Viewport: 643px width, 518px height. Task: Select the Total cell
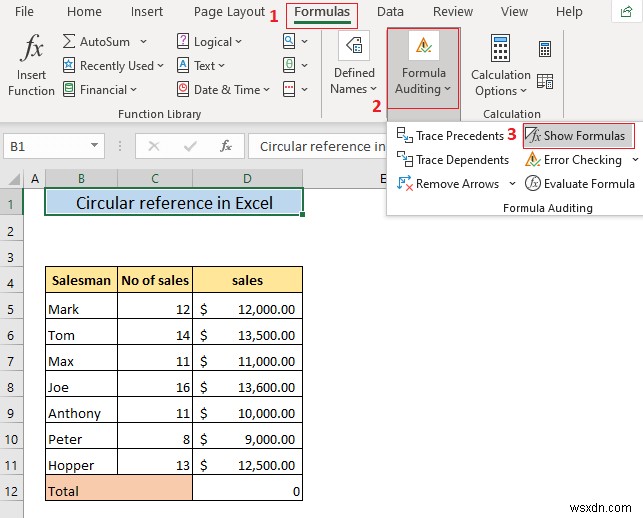click(x=119, y=488)
